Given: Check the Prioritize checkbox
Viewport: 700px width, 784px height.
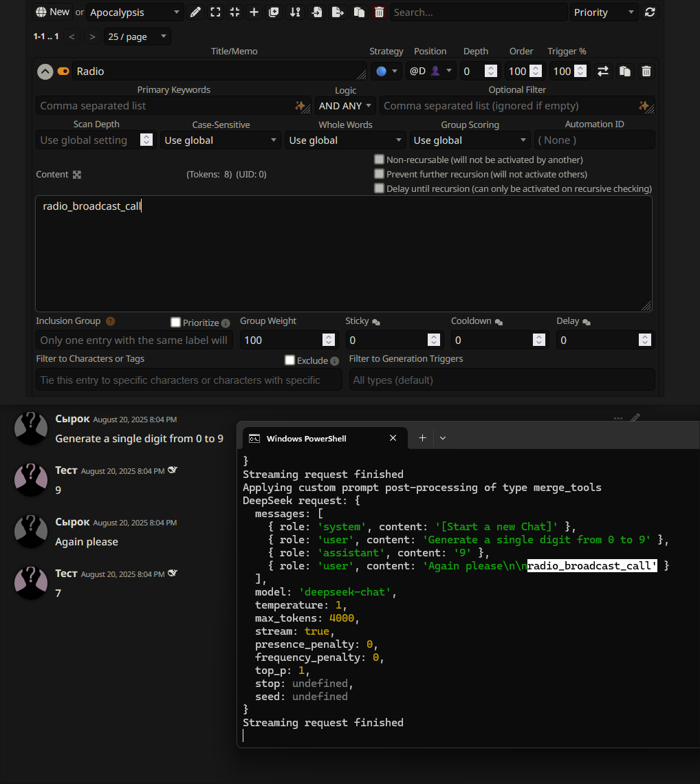Looking at the screenshot, I should pyautogui.click(x=175, y=323).
